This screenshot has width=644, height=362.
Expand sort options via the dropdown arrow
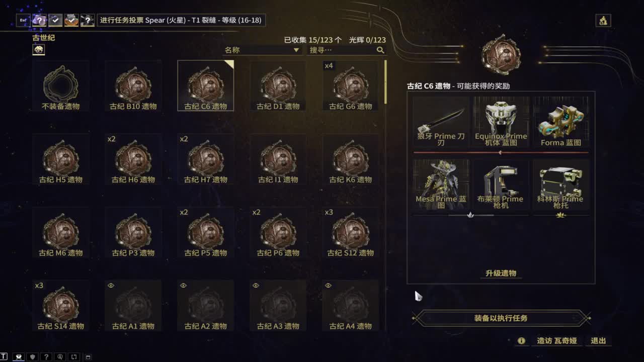click(296, 50)
